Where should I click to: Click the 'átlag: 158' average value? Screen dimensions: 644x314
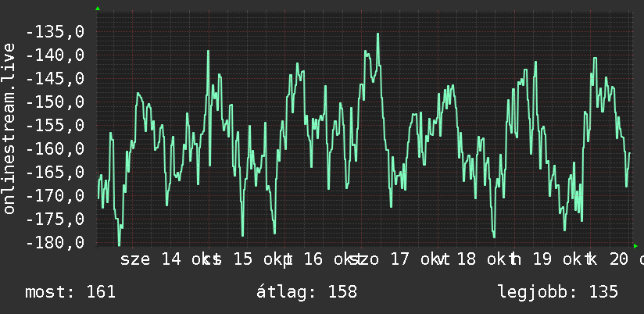(307, 292)
